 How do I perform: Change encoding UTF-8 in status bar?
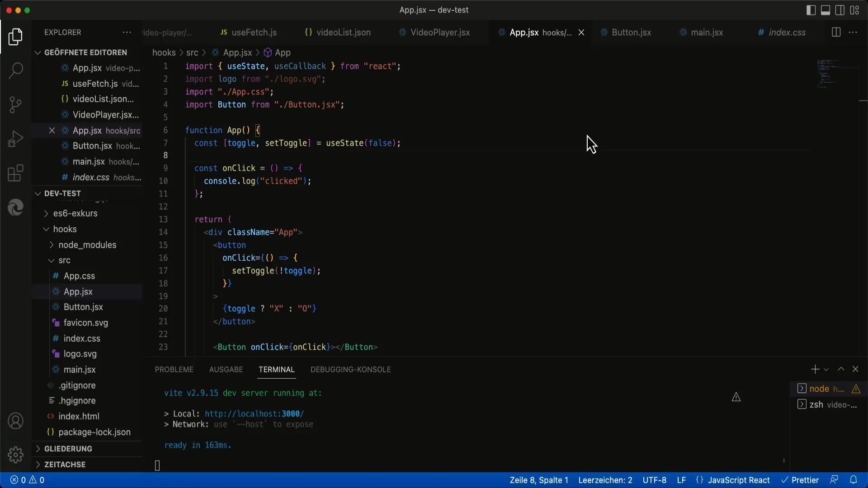[x=655, y=480]
